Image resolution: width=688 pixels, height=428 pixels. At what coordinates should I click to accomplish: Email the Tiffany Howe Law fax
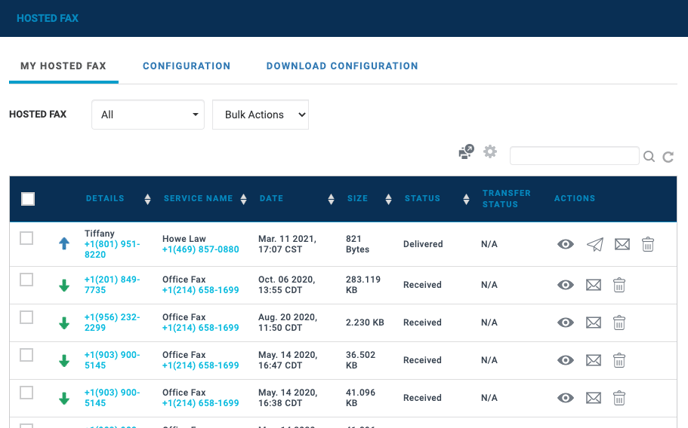point(622,244)
